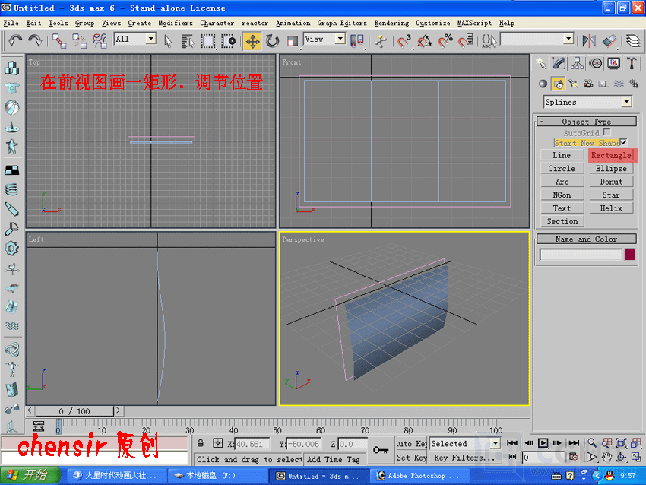Switch to Adobe Photoshop taskbar button
The image size is (646, 485).
[418, 476]
